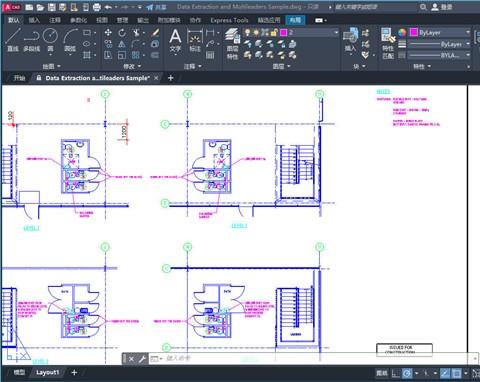The width and height of the screenshot is (480, 382).
Task: Toggle Ortho mode in status bar
Action: click(x=395, y=373)
